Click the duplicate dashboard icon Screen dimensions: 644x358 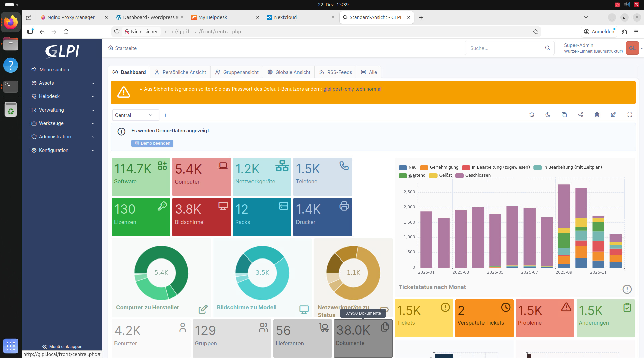564,115
